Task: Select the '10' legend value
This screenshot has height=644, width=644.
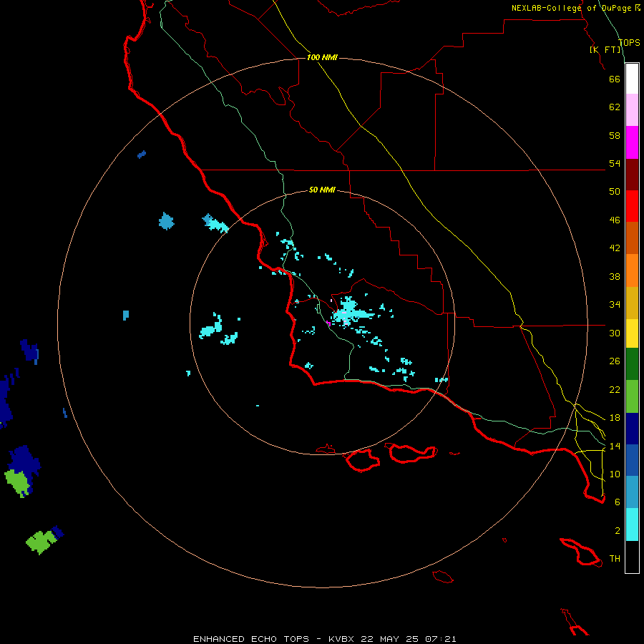Action: tap(615, 474)
